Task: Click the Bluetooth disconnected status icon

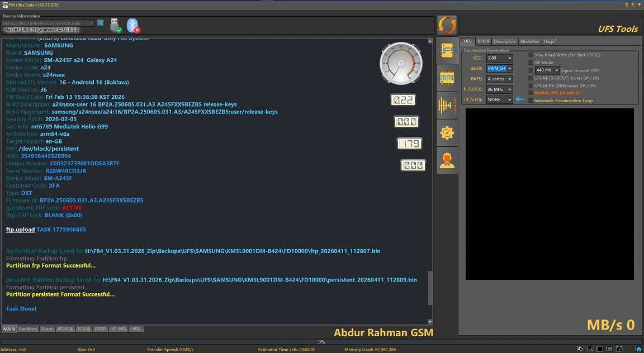Action: (x=132, y=26)
